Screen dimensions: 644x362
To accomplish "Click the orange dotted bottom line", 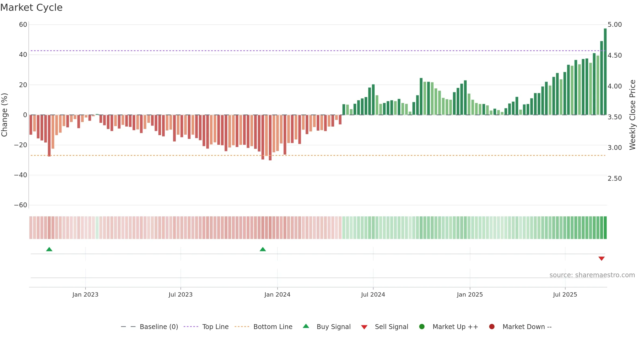I will 318,155.
